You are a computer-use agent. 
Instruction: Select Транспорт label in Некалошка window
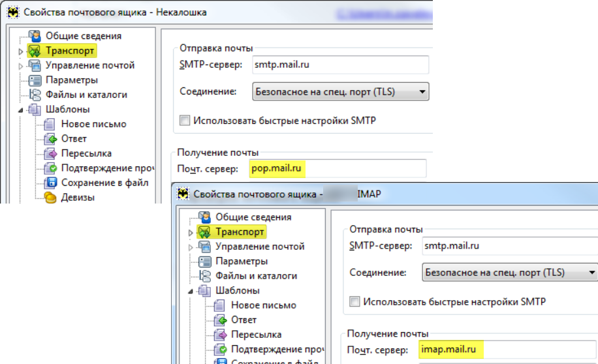(70, 51)
